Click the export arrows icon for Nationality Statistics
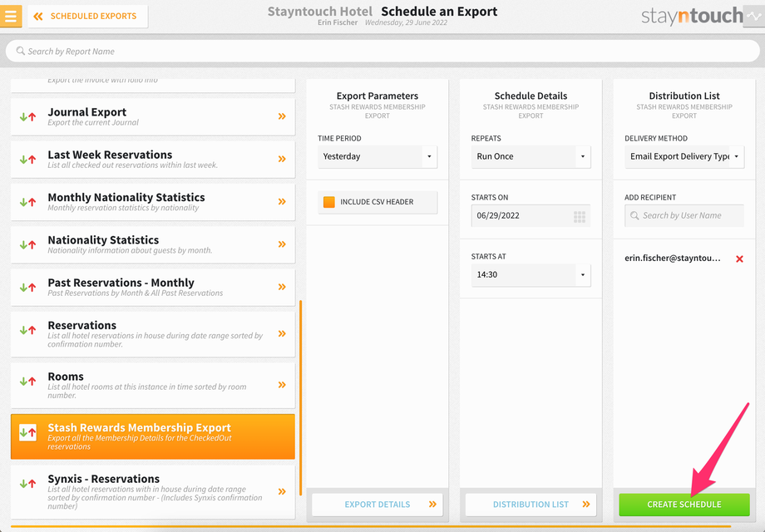765x532 pixels. [27, 244]
